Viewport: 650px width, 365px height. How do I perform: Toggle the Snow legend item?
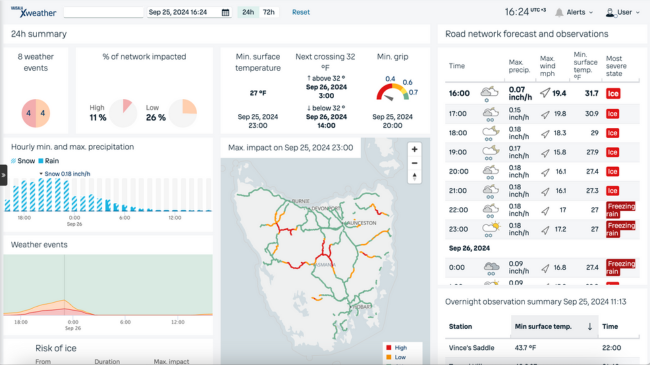click(23, 161)
